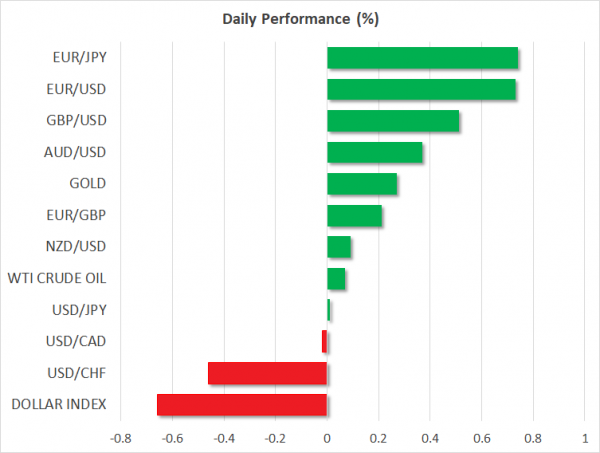Select the red Dollar Index bar

click(242, 405)
